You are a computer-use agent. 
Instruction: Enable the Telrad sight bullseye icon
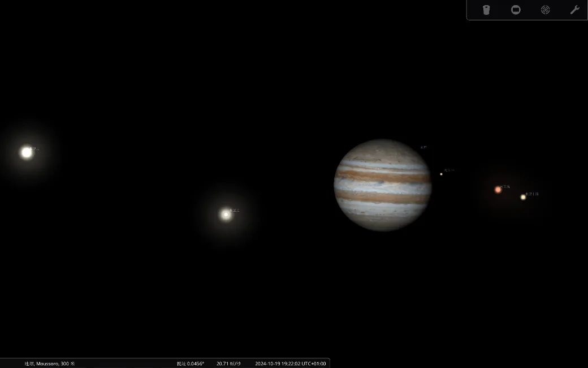click(545, 10)
